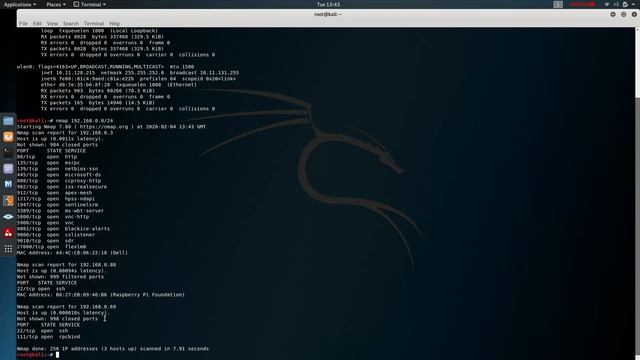Click the '8082/tcp open blackice-alerts' row
Image resolution: width=640 pixels, height=360 pixels.
tap(63, 229)
